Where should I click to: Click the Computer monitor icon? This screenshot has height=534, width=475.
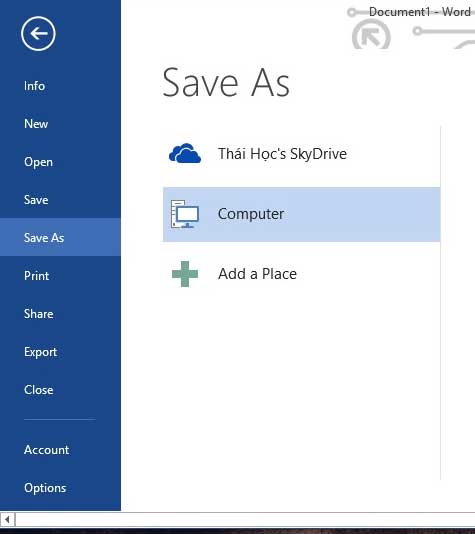(x=185, y=214)
